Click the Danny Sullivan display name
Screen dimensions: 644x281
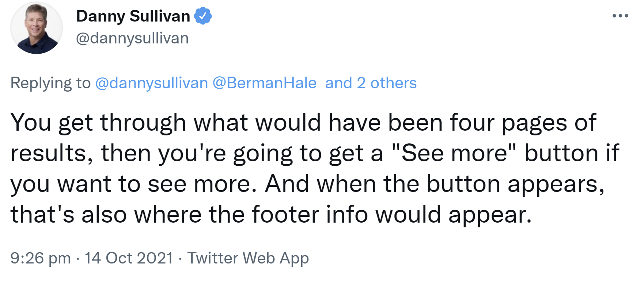pos(133,16)
